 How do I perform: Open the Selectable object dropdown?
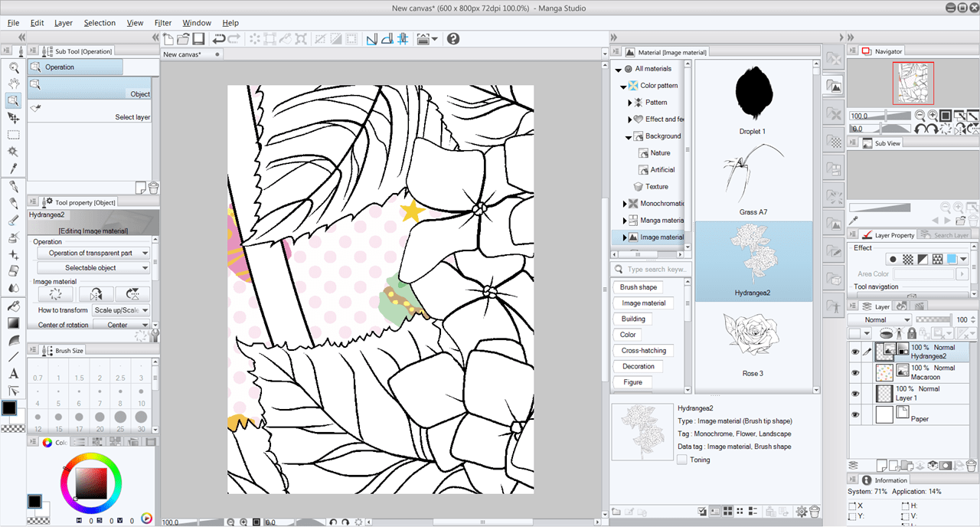point(93,268)
